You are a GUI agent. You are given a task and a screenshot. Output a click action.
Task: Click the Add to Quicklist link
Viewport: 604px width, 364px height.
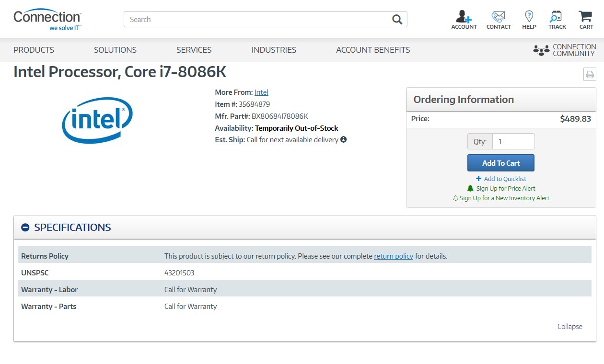coord(505,179)
